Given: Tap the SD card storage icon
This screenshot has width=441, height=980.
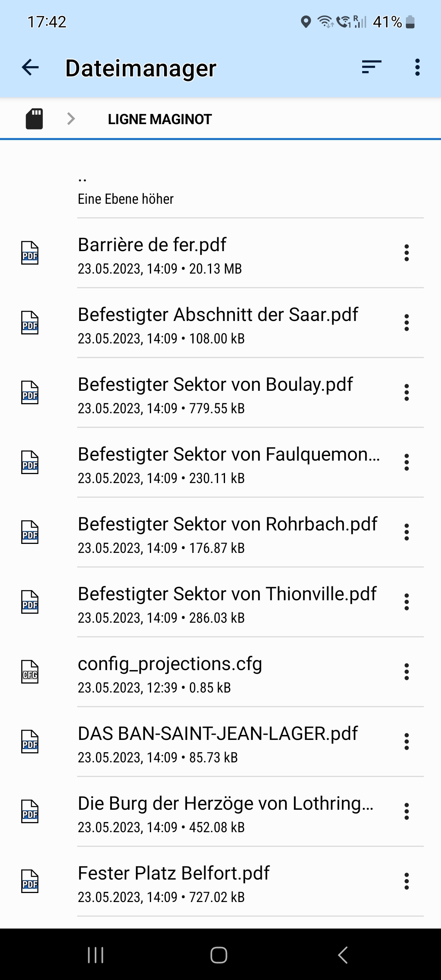Looking at the screenshot, I should pyautogui.click(x=34, y=119).
